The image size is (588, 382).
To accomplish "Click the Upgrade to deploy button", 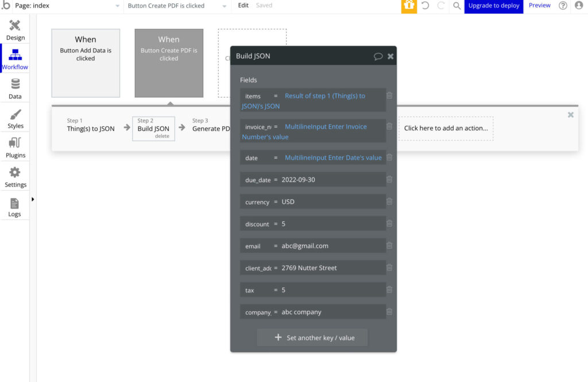I will point(493,6).
